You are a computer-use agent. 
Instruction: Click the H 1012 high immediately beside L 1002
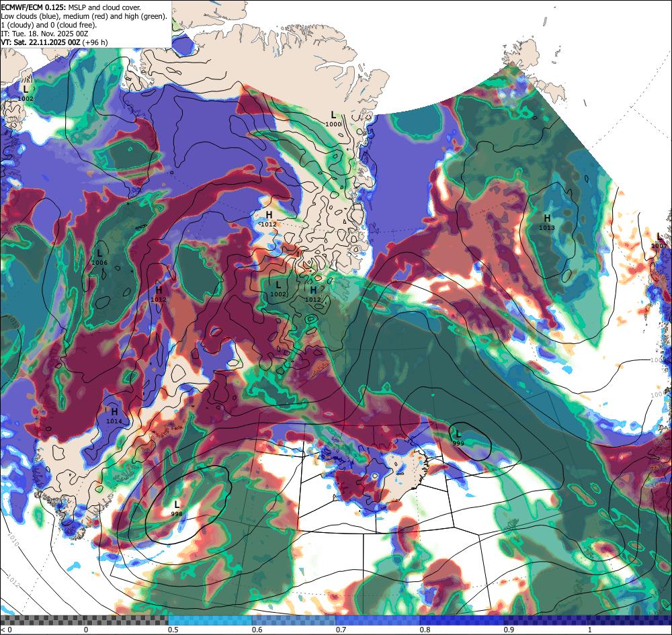[313, 294]
